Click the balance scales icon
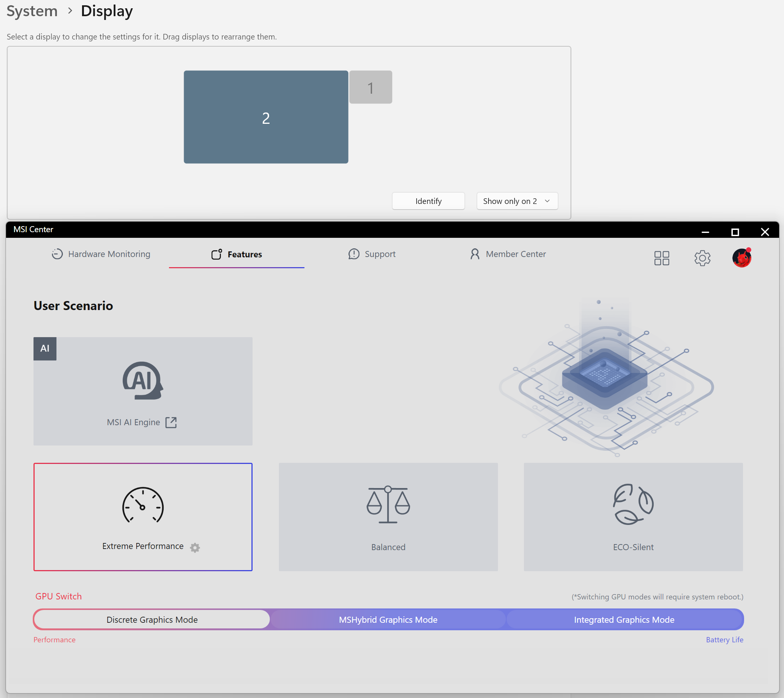This screenshot has width=784, height=698. click(388, 504)
